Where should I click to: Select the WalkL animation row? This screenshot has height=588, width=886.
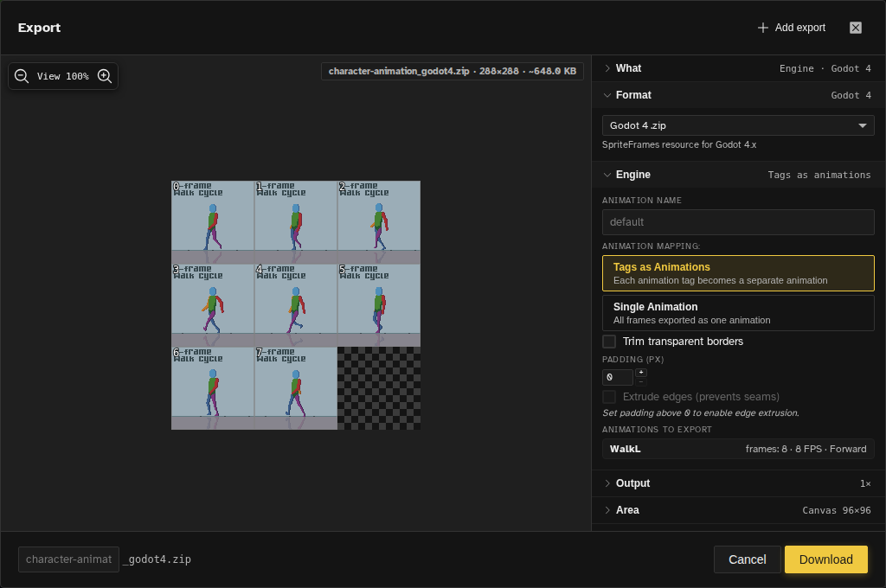click(x=738, y=449)
